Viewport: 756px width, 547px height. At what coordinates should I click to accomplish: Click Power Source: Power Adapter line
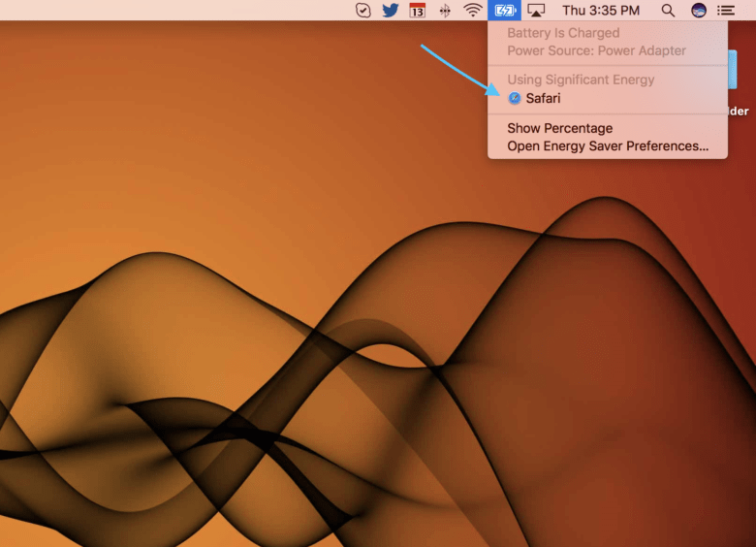pos(596,50)
